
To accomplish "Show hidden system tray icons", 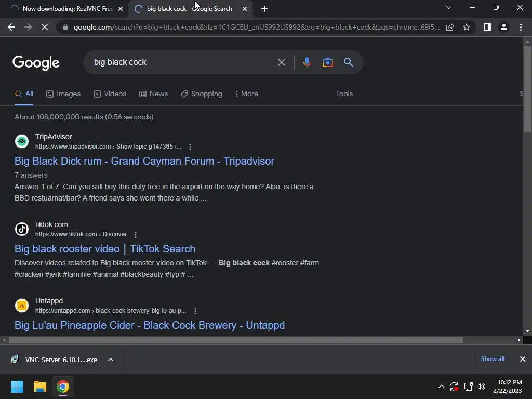I will tap(442, 387).
